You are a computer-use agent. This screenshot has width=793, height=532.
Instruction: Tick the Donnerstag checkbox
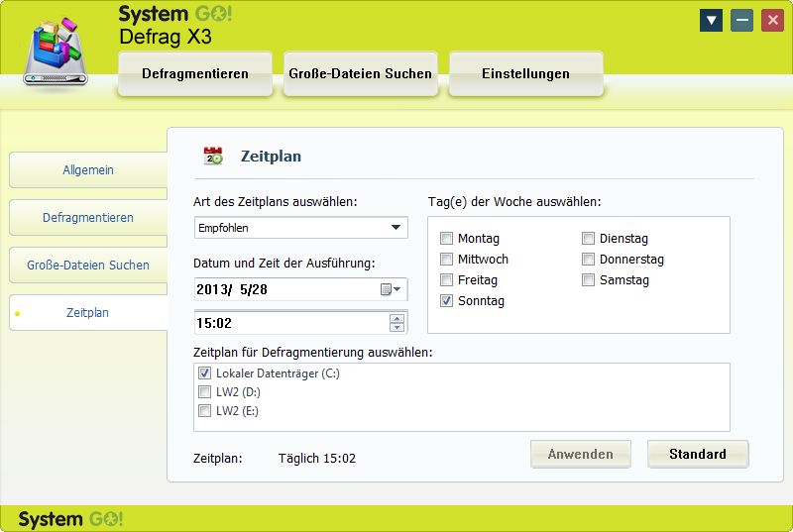[588, 260]
